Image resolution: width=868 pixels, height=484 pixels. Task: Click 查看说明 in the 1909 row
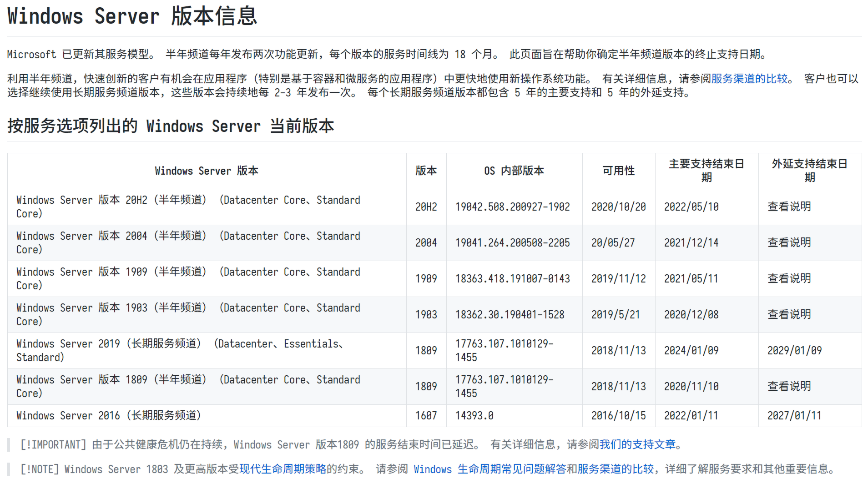(x=789, y=278)
